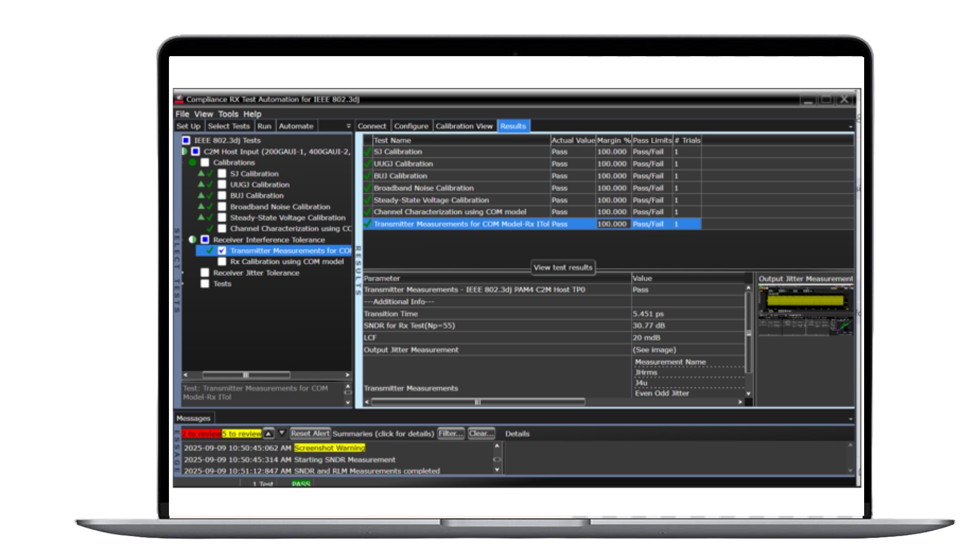Switch to the Calibration View tab
This screenshot has width=980, height=551.
point(464,126)
